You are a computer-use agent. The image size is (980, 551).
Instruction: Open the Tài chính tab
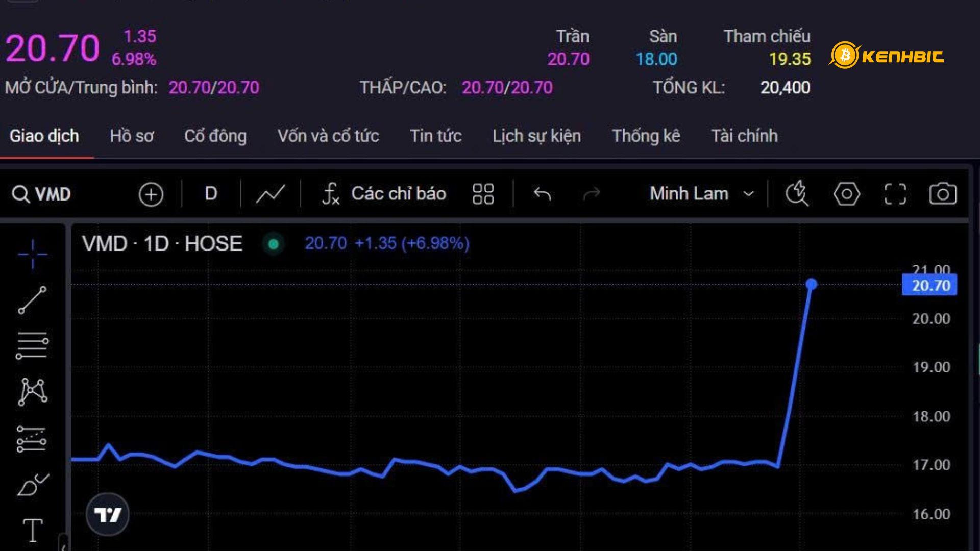pos(744,136)
